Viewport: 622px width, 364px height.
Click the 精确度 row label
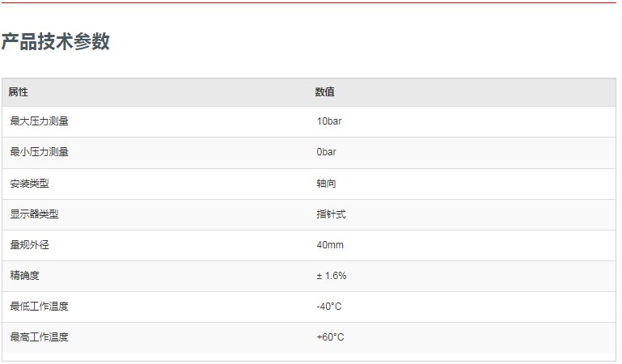click(24, 275)
